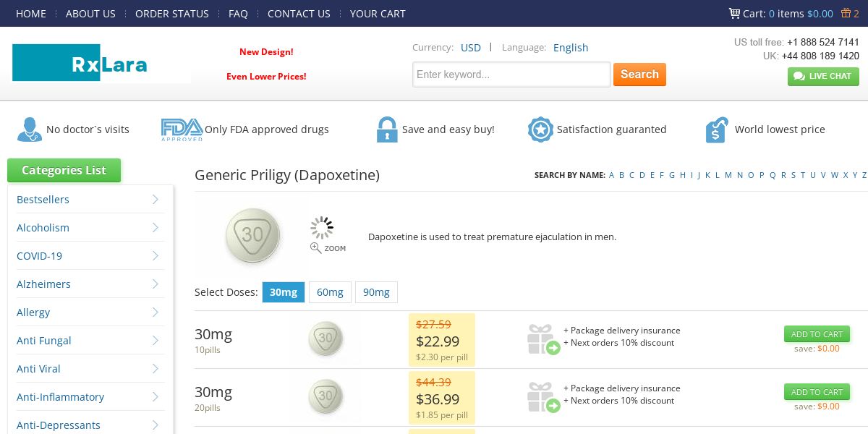
Task: Open the Order Status menu item
Action: tap(172, 14)
